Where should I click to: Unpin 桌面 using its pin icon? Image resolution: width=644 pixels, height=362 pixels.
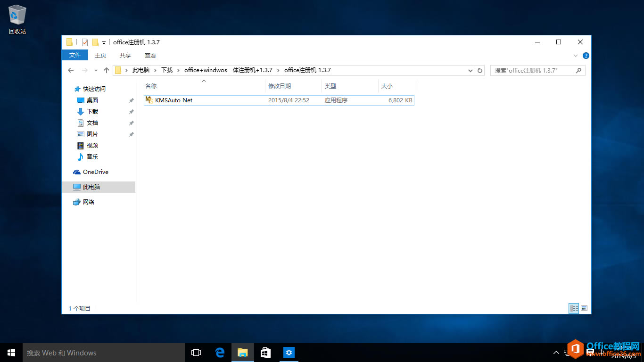click(x=131, y=100)
